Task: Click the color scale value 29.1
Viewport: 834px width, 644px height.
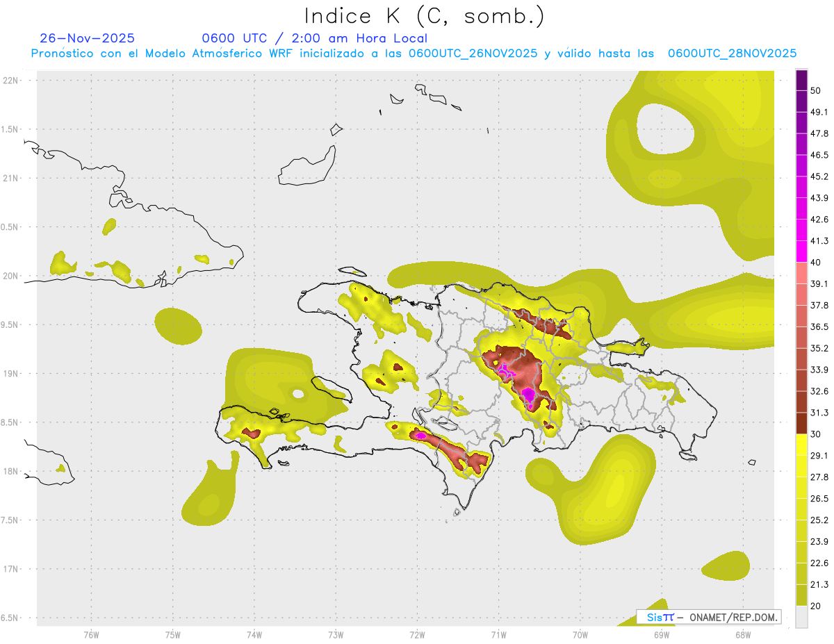Action: (819, 456)
